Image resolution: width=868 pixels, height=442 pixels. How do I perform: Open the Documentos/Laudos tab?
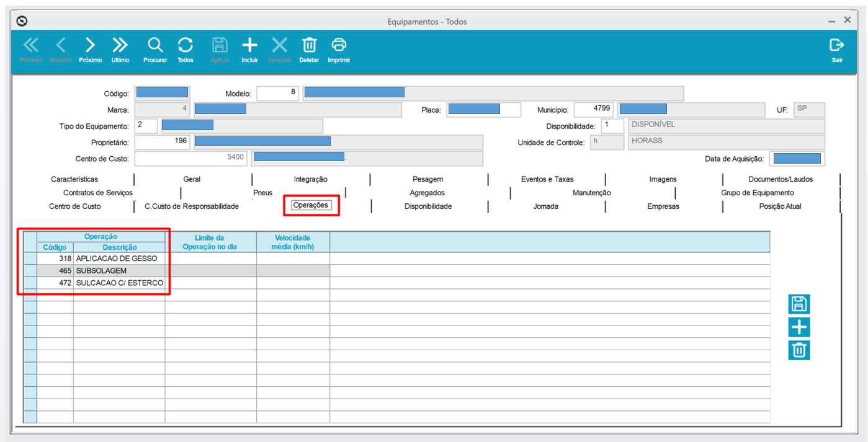781,179
